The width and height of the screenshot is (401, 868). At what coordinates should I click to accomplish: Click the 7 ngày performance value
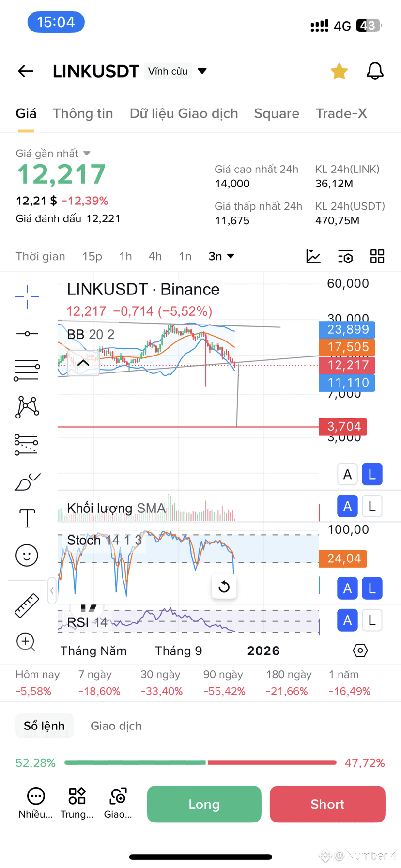[99, 691]
